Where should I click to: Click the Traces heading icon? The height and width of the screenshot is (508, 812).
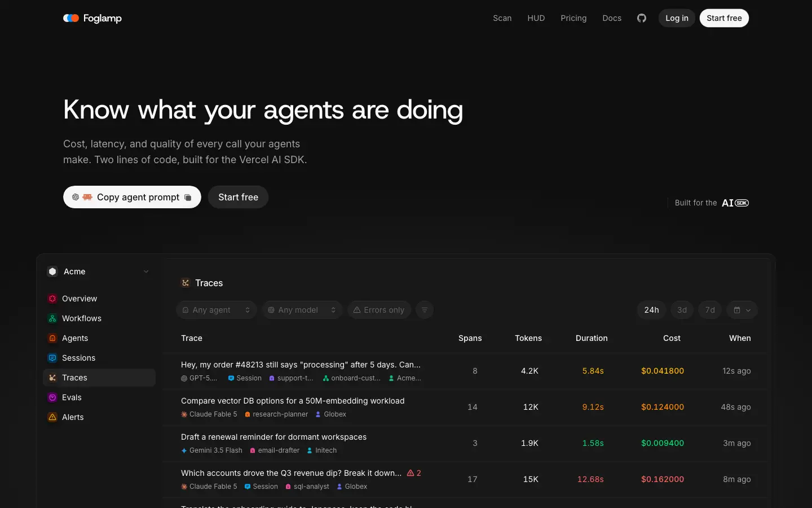pos(186,283)
